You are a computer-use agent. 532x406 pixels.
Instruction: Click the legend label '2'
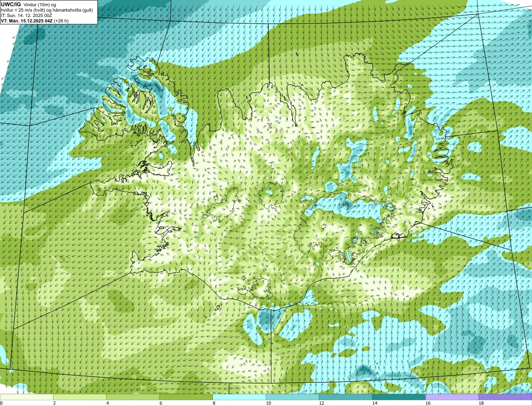(54, 403)
